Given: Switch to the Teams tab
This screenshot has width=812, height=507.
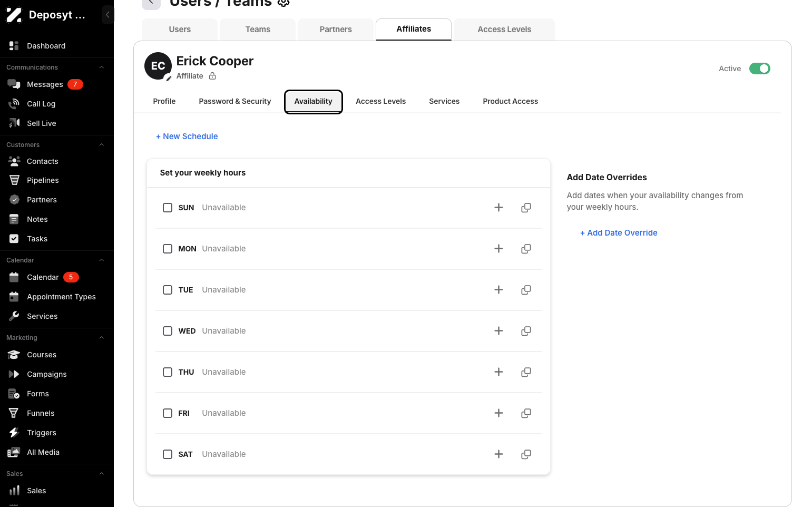Looking at the screenshot, I should coord(258,30).
